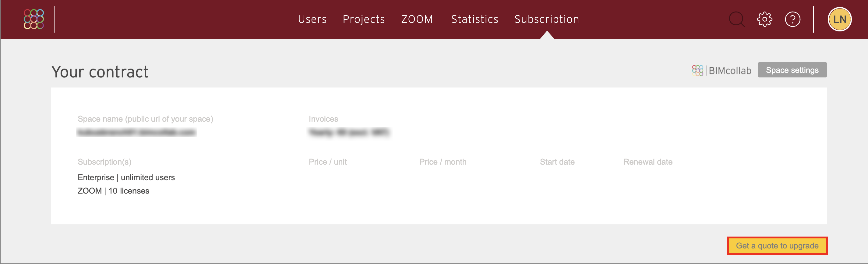Switch to the Projects tab
The height and width of the screenshot is (264, 868).
(364, 19)
